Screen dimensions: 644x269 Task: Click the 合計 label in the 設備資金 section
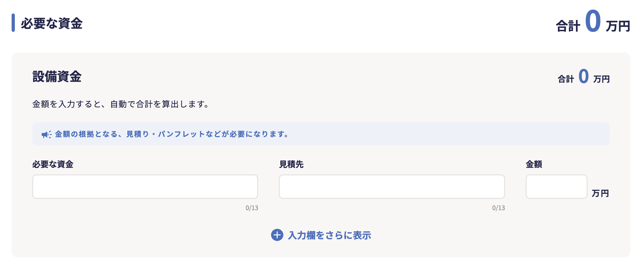pyautogui.click(x=566, y=79)
